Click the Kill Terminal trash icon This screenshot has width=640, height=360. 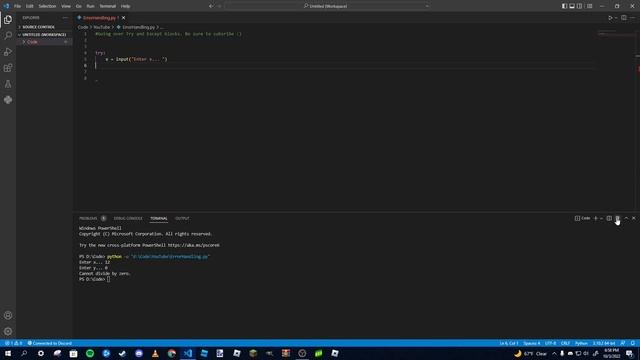pyautogui.click(x=618, y=218)
